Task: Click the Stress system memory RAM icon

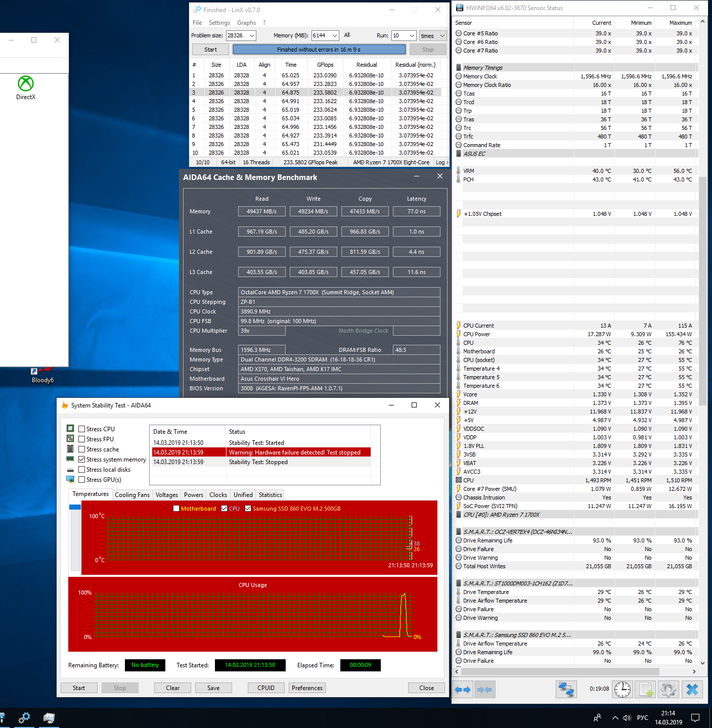Action: click(70, 459)
